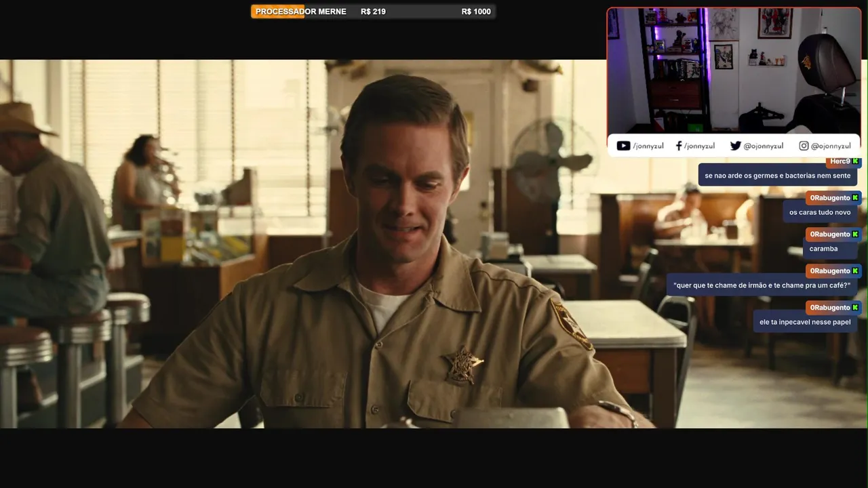Click the green badge beside Herc9
The width and height of the screenshot is (868, 488).
point(855,161)
